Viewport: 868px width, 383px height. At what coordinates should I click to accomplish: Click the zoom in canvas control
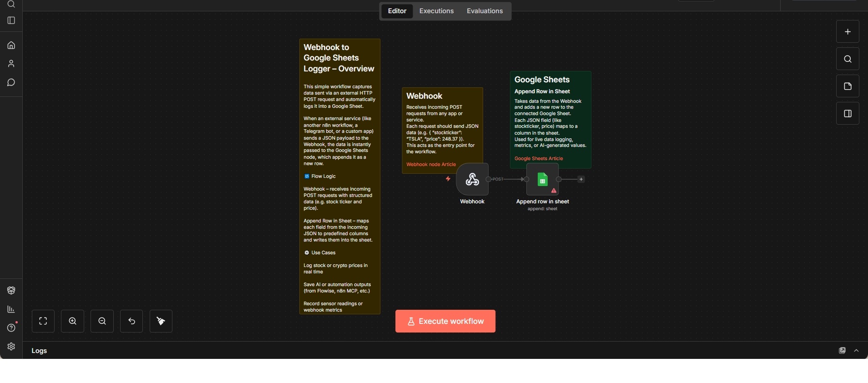coord(73,321)
